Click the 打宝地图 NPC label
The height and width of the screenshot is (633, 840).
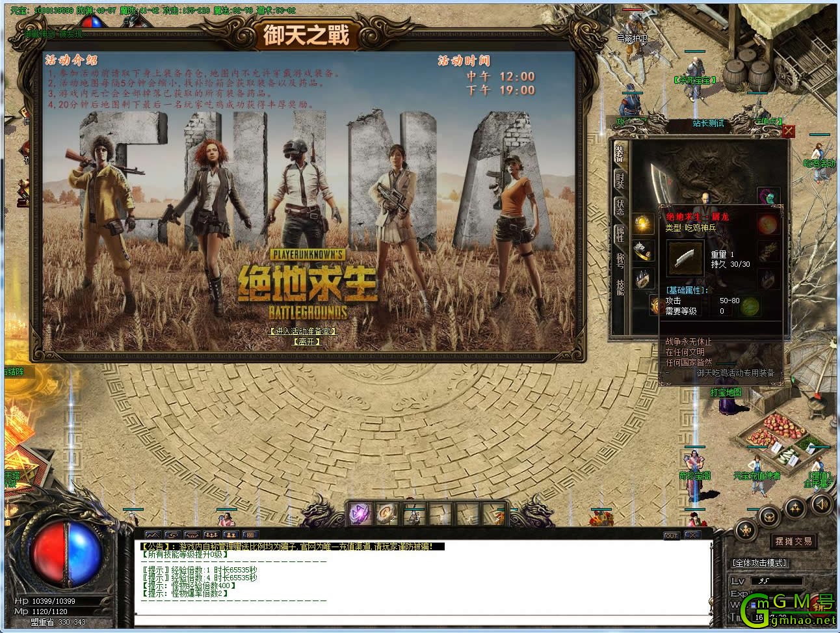726,392
